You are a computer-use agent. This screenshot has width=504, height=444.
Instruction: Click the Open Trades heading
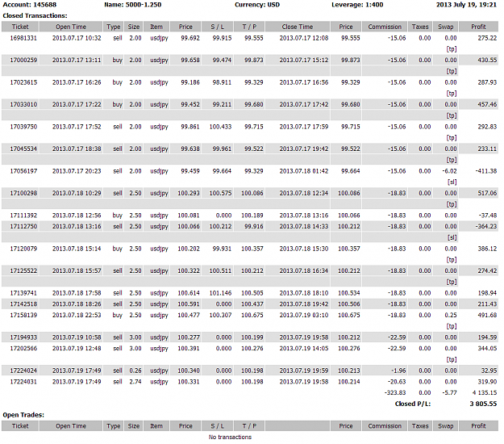[x=23, y=415]
